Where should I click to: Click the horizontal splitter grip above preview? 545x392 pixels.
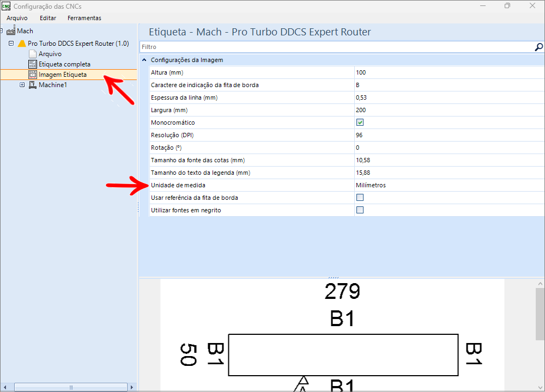coord(334,278)
